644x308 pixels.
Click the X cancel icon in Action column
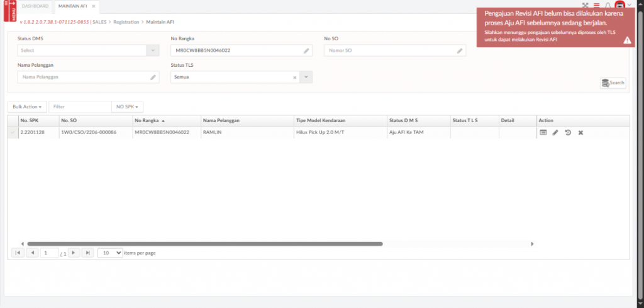click(580, 132)
